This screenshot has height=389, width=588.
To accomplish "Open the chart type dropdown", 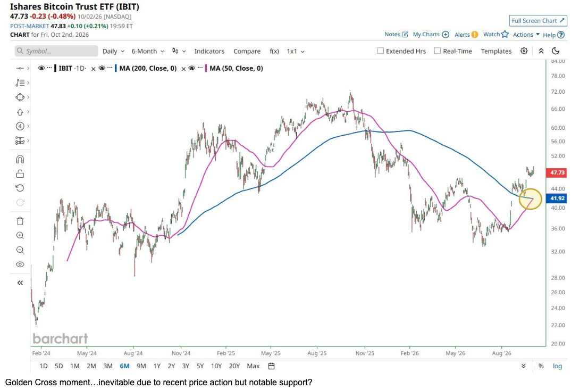I will click(179, 51).
